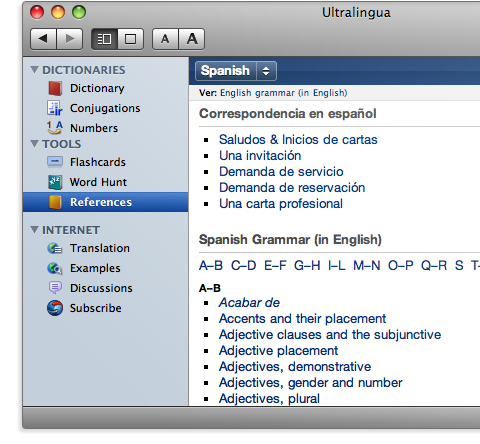
Task: Launch Word Hunt tool
Action: [98, 182]
